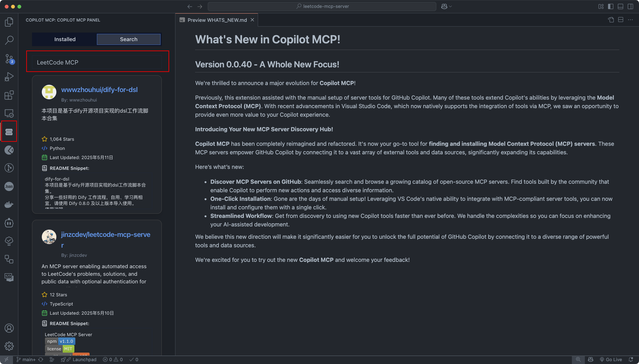
Task: Start Go Live server from status bar
Action: (x=611, y=359)
